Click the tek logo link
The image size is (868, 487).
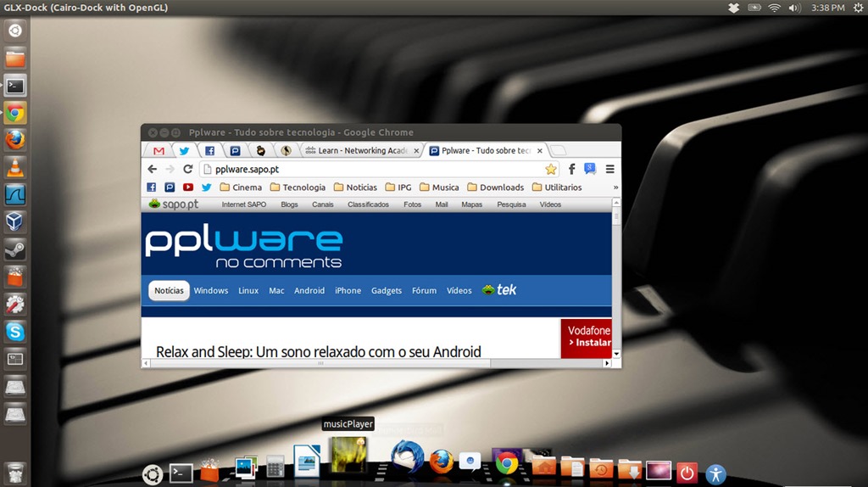[498, 290]
